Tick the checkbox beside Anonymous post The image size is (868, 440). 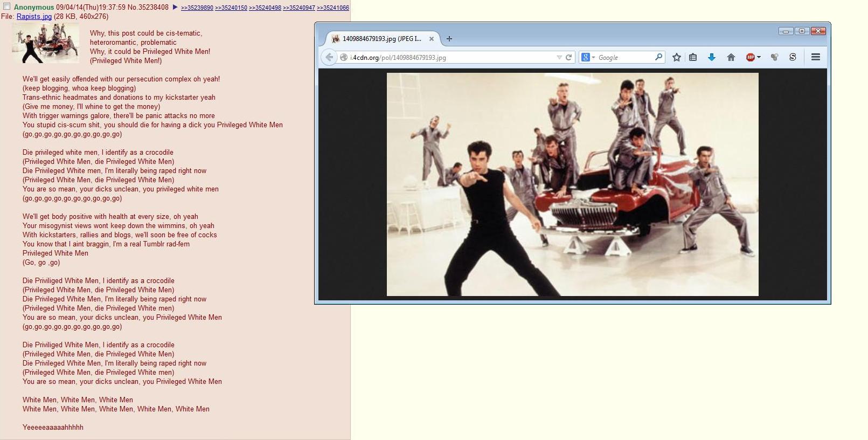7,6
